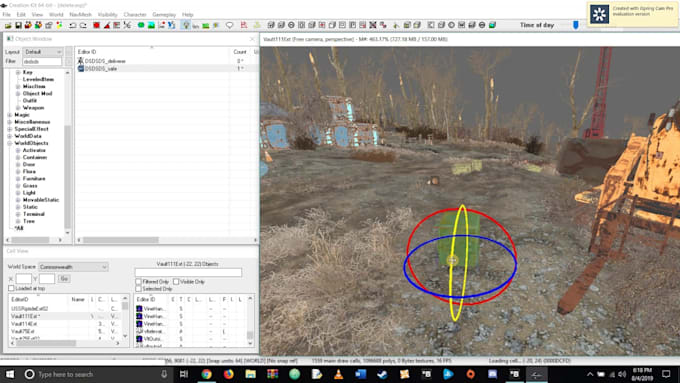Enable the Filtered Only checkbox
Image resolution: width=680 pixels, height=383 pixels.
point(138,282)
